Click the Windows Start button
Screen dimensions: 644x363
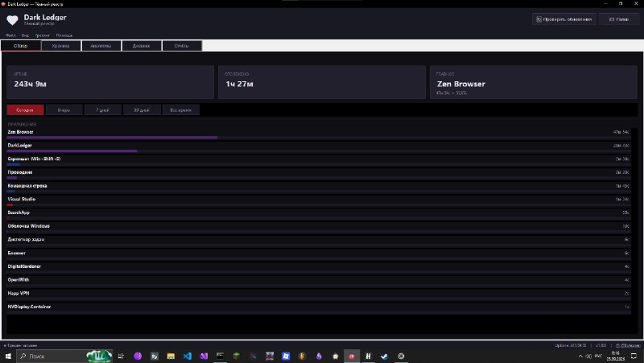[x=8, y=356]
